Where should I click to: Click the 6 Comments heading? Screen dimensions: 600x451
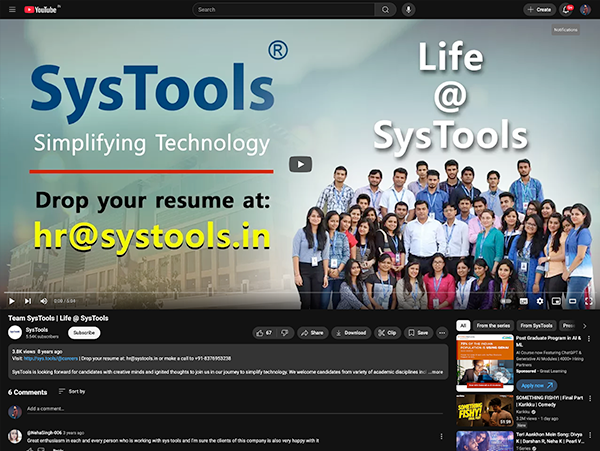pos(28,392)
